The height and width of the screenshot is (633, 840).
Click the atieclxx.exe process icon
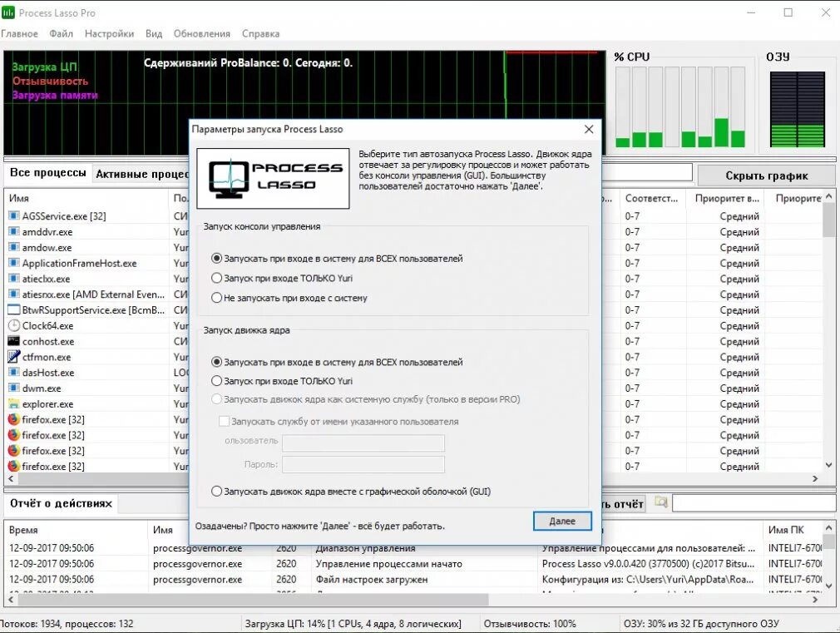click(x=13, y=279)
